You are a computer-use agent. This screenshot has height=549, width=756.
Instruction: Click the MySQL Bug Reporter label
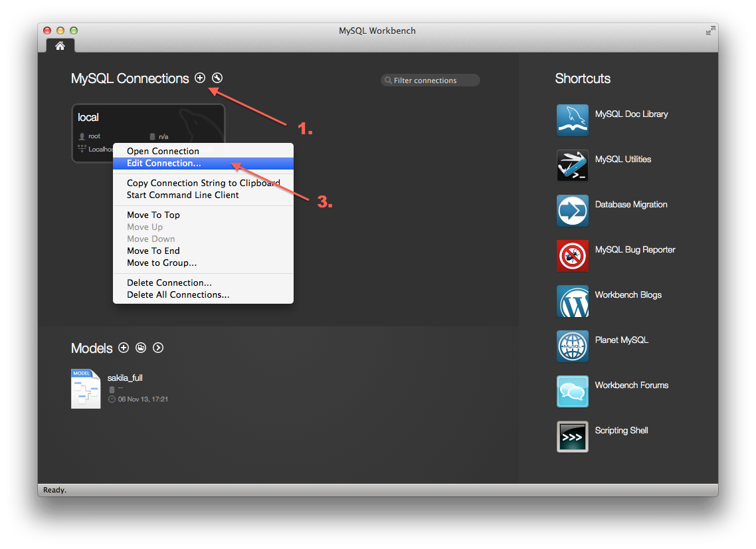click(635, 250)
